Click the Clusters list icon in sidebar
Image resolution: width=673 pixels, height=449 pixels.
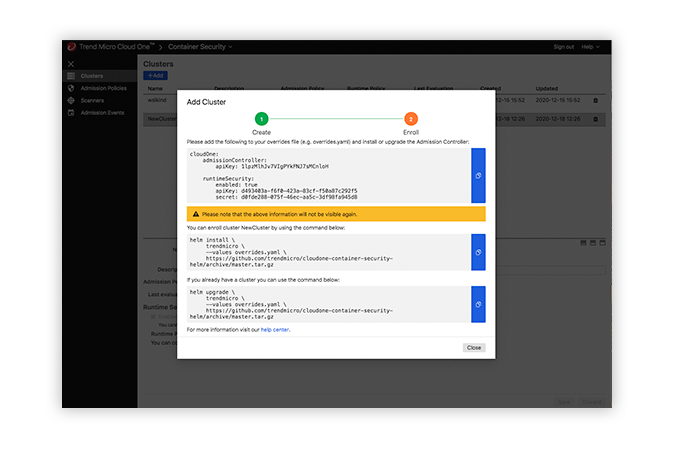[x=71, y=76]
